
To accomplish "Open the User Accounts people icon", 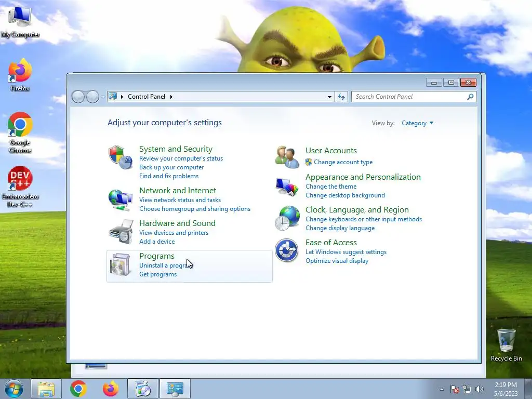I will pos(287,157).
